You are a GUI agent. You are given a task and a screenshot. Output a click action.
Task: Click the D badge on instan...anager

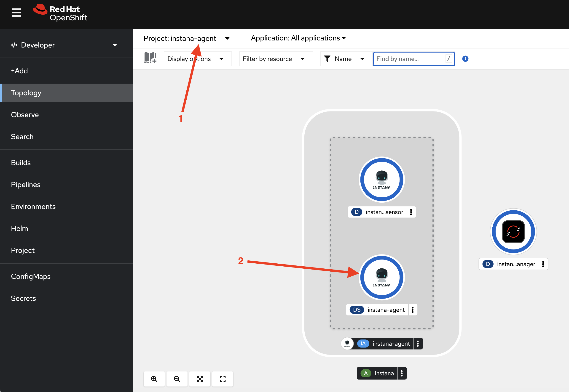[x=488, y=264]
